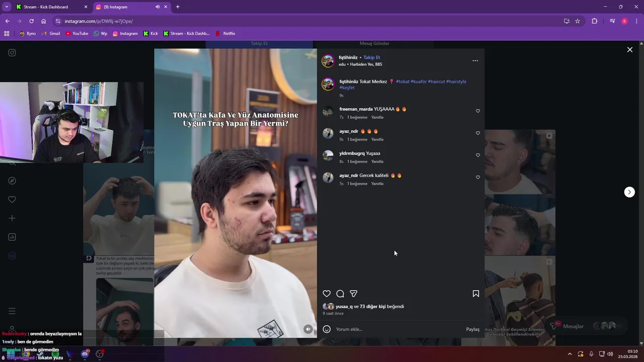The image size is (644, 362).
Task: Submit comment with Paylaş button
Action: pyautogui.click(x=472, y=329)
